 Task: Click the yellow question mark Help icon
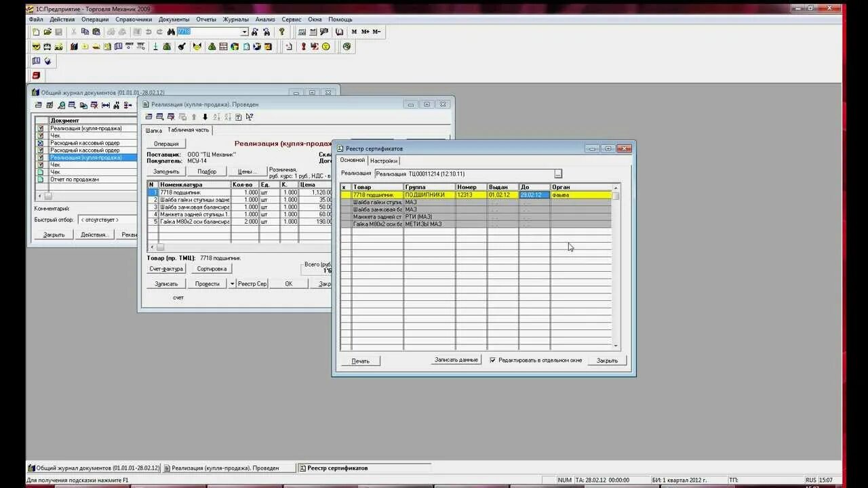281,32
